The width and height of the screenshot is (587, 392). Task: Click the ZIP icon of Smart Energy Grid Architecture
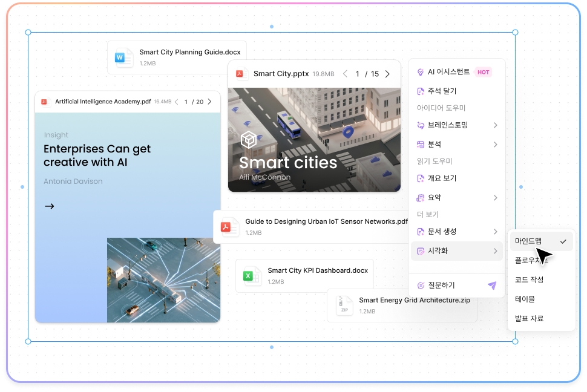(x=344, y=305)
